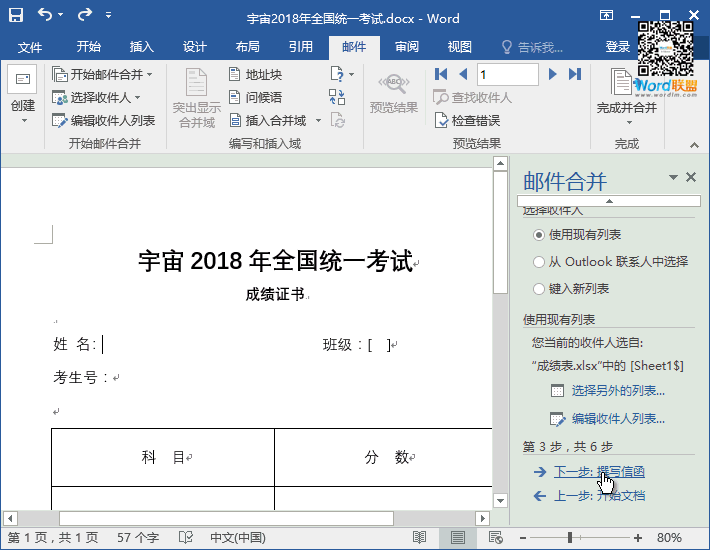Open the Quick Access Toolbar customize arrow
Viewport: 710px width, 550px height.
(x=108, y=15)
